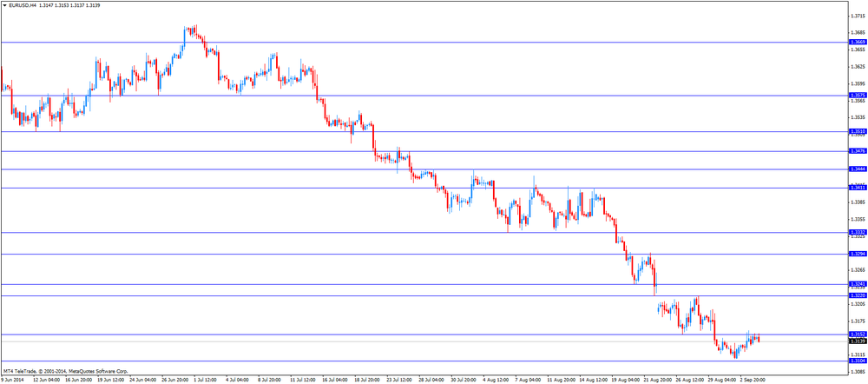Screen dimensions: 868x384
Task: Click the 4 Aug 12:00 time axis label
Action: [495, 381]
